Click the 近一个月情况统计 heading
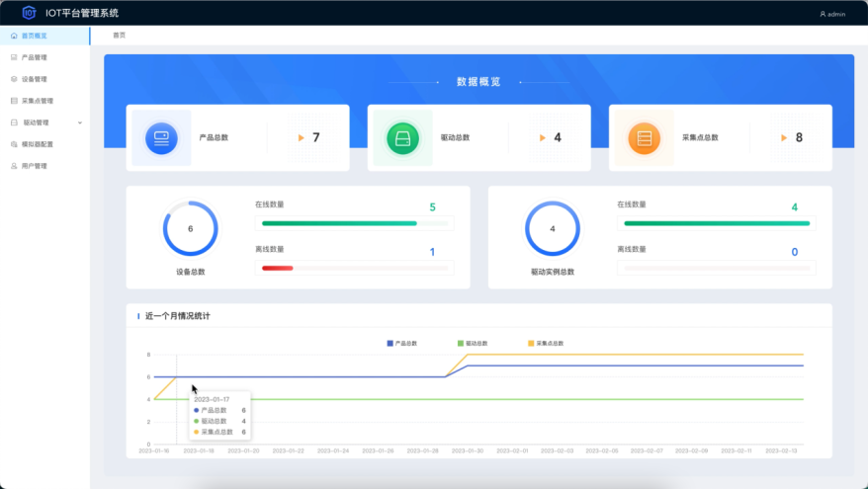Screen dimensions: 868x489 tap(178, 316)
